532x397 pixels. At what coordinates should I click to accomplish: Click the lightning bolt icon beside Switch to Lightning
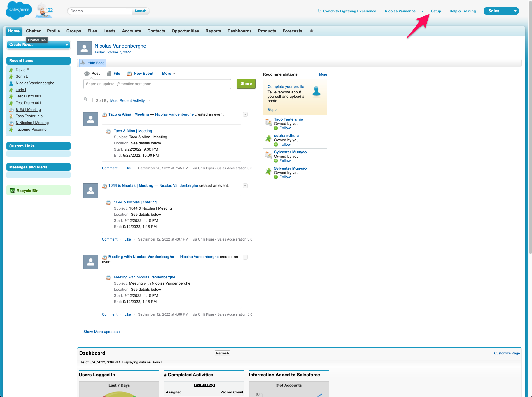click(x=319, y=11)
